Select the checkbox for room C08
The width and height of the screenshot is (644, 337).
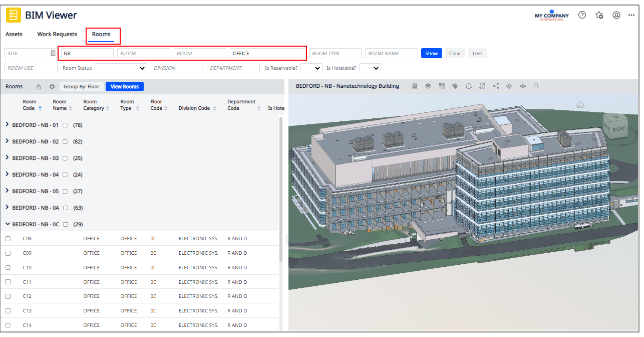[x=8, y=239]
